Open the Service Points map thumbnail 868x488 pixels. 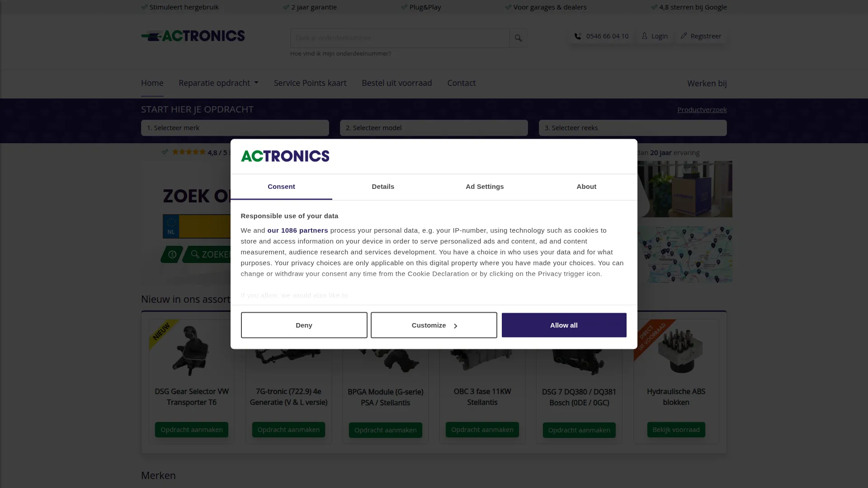point(685,254)
